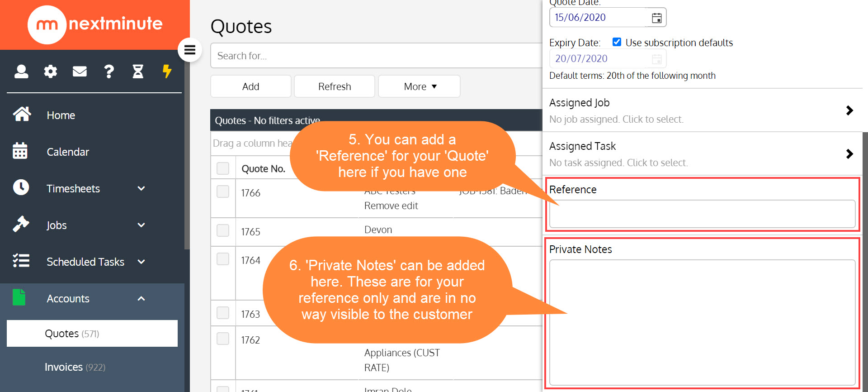Sort by Quote No. column header

pos(264,169)
